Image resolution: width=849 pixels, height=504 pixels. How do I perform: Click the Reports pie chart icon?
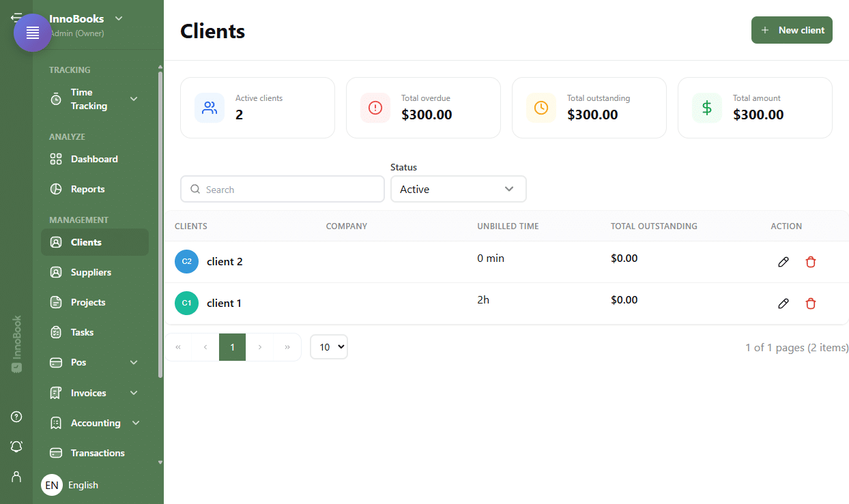(x=56, y=189)
